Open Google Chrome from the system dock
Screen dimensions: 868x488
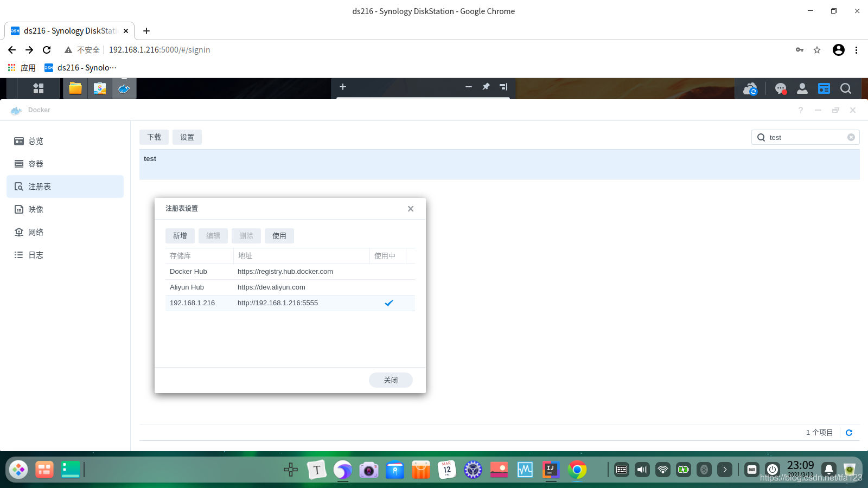click(577, 470)
